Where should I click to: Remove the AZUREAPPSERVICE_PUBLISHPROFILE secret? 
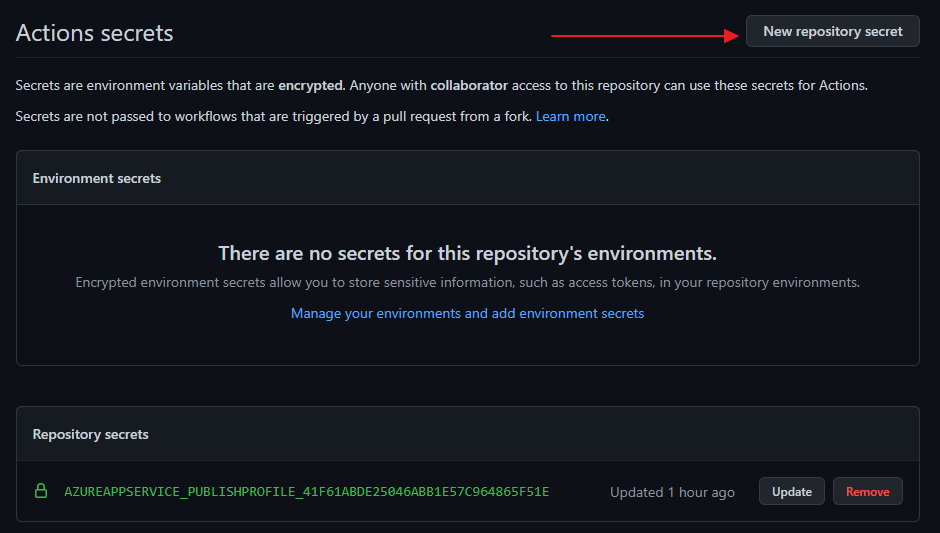click(867, 491)
